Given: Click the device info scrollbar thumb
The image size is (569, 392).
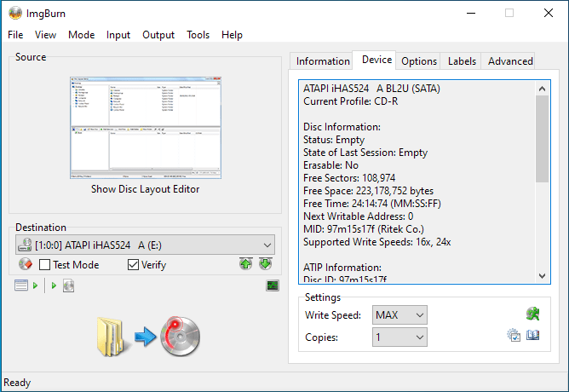Looking at the screenshot, I should point(542,139).
